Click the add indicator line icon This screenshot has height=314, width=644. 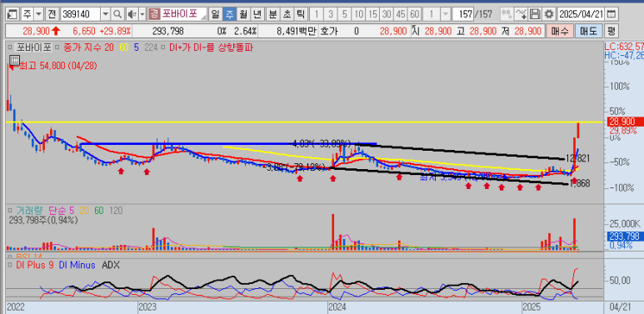coord(522,15)
